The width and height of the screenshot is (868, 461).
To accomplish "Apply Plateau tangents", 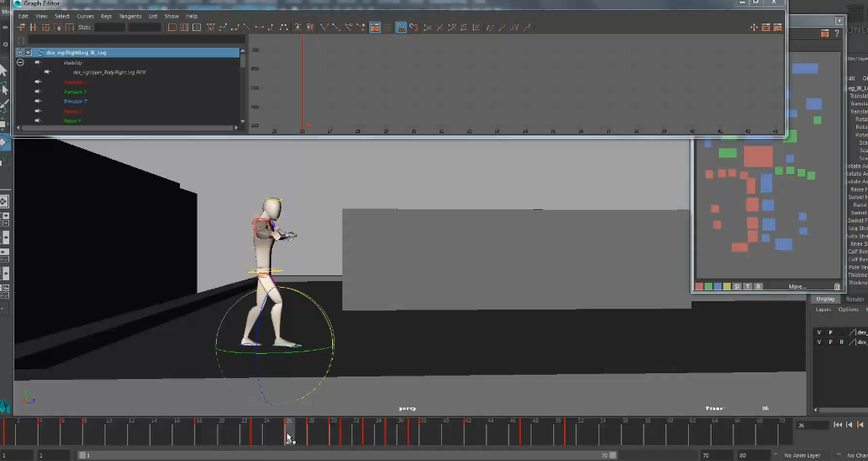I will (x=284, y=27).
